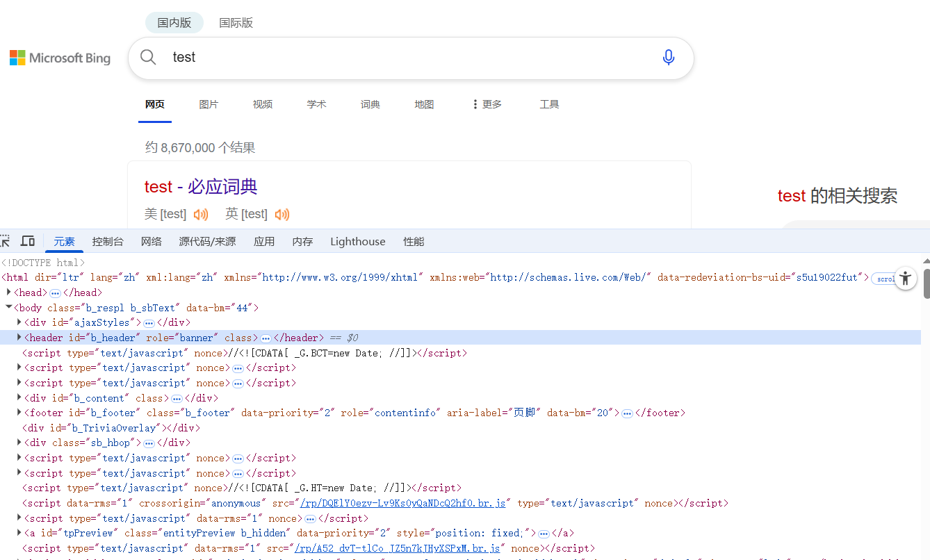Image resolution: width=930 pixels, height=560 pixels.
Task: Click ellipsis badge in b_footer row
Action: (x=627, y=413)
